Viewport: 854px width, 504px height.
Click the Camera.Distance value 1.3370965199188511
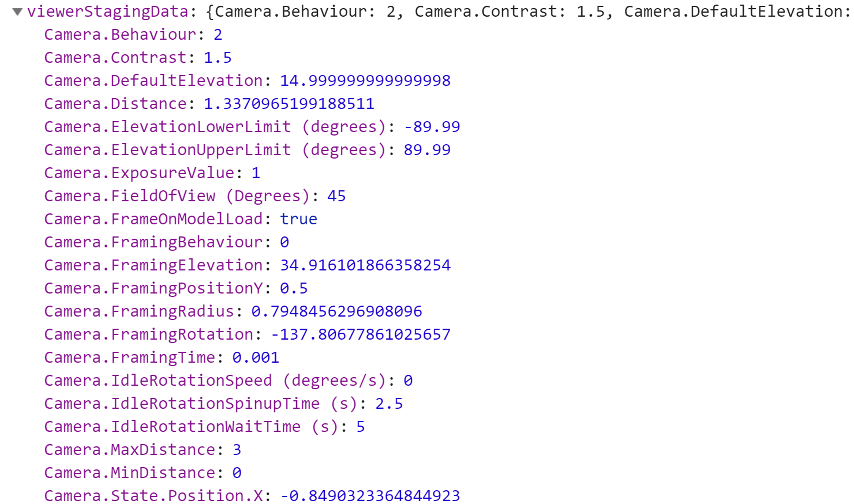(289, 104)
